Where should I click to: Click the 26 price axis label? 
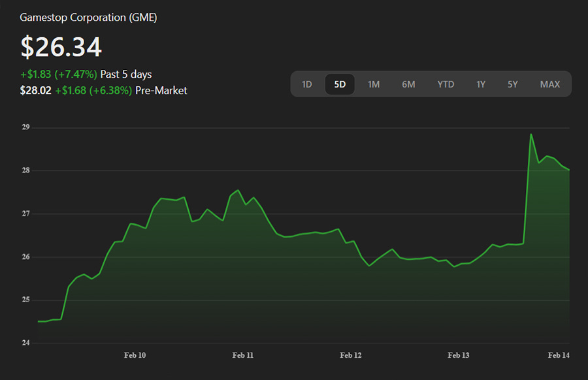(x=25, y=257)
